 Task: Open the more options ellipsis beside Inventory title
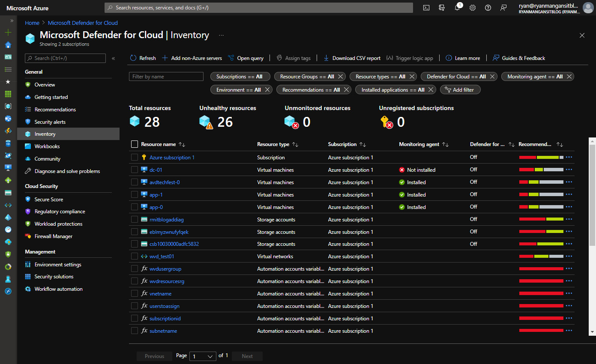click(222, 35)
